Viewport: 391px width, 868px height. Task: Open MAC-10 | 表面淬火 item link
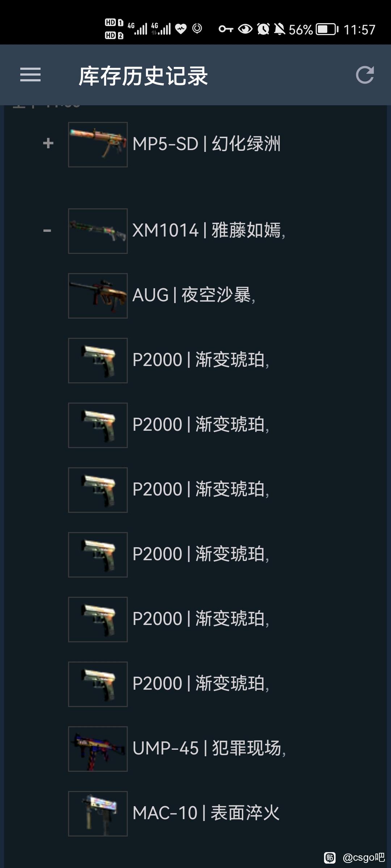(x=206, y=813)
